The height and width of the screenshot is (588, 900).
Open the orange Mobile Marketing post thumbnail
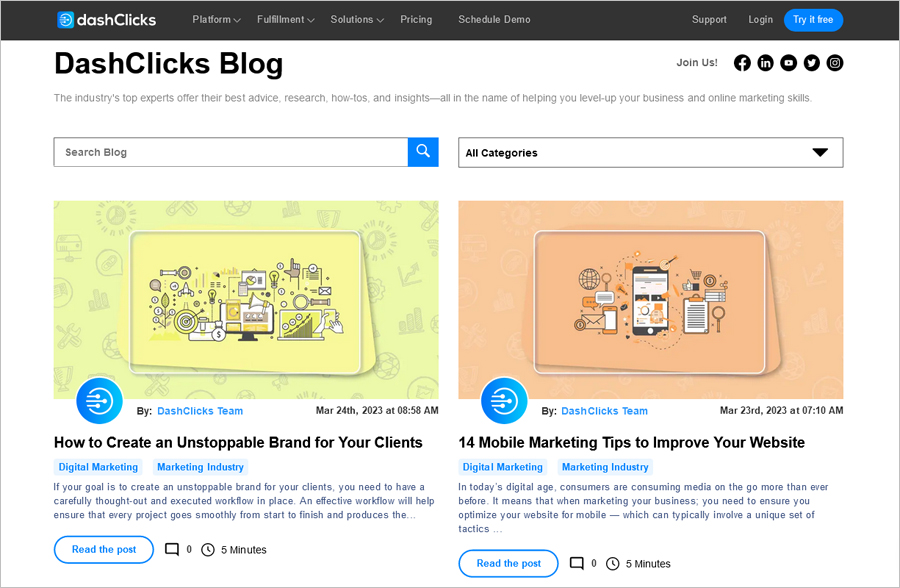(x=650, y=299)
